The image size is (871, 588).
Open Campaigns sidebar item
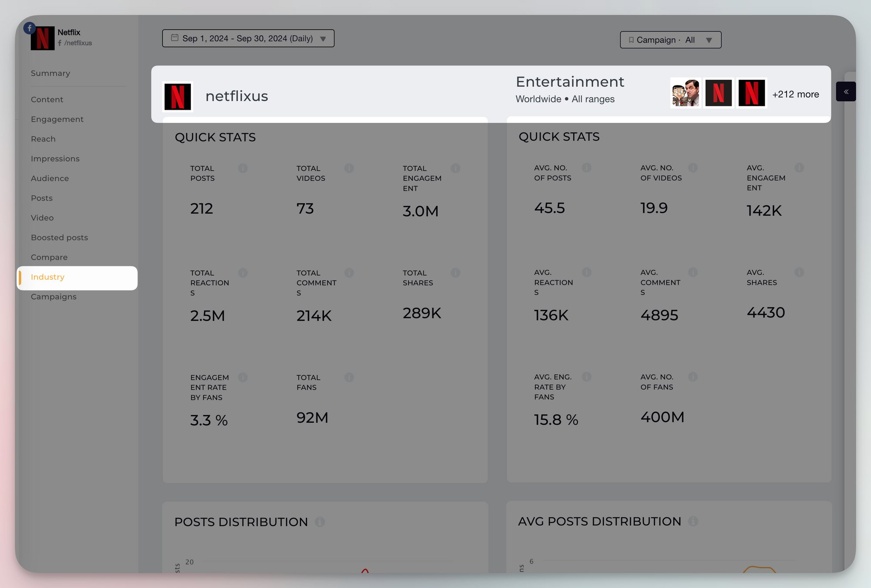pos(54,297)
